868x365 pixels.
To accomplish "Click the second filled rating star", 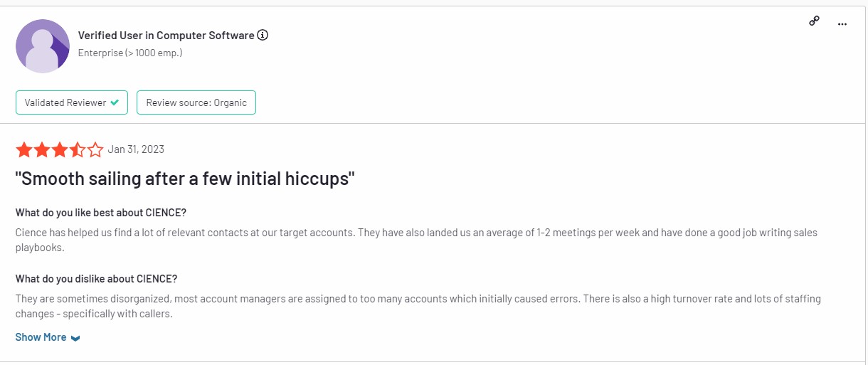I will coord(42,149).
